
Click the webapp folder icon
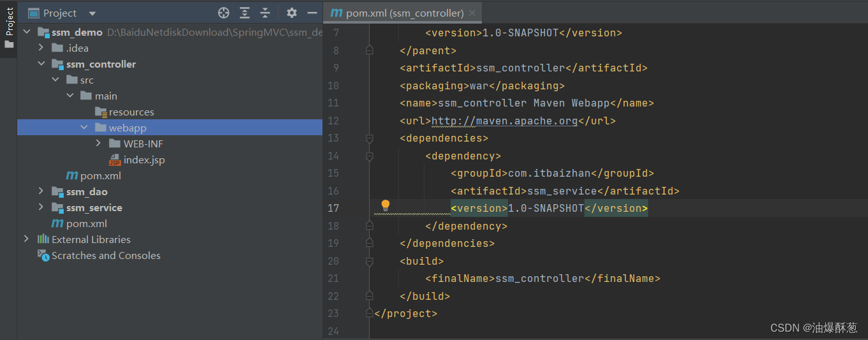[101, 128]
